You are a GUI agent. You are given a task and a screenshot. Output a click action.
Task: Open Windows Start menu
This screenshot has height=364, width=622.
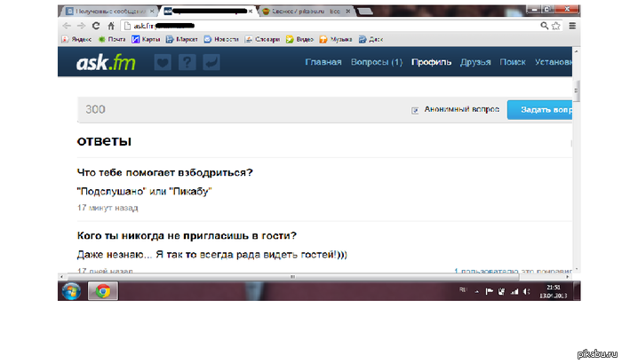click(71, 291)
